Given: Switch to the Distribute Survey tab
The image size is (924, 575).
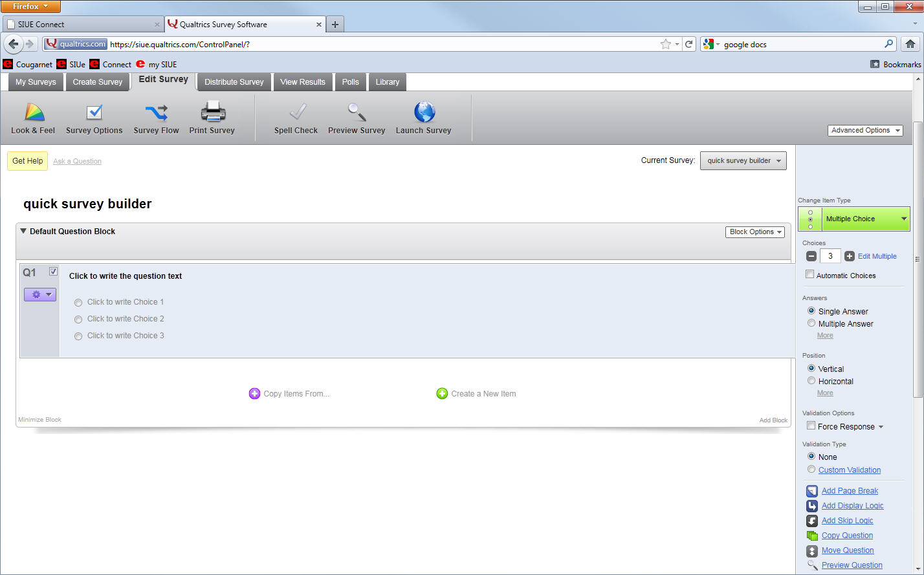Looking at the screenshot, I should (x=234, y=82).
